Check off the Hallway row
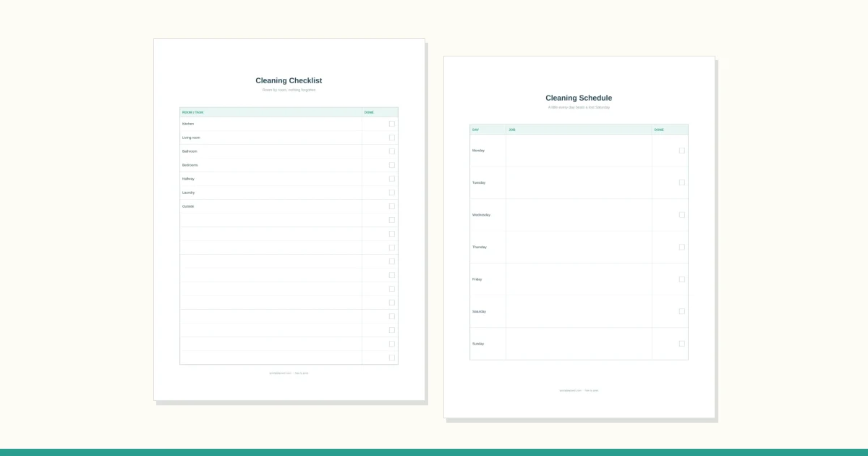868x456 pixels. [392, 179]
